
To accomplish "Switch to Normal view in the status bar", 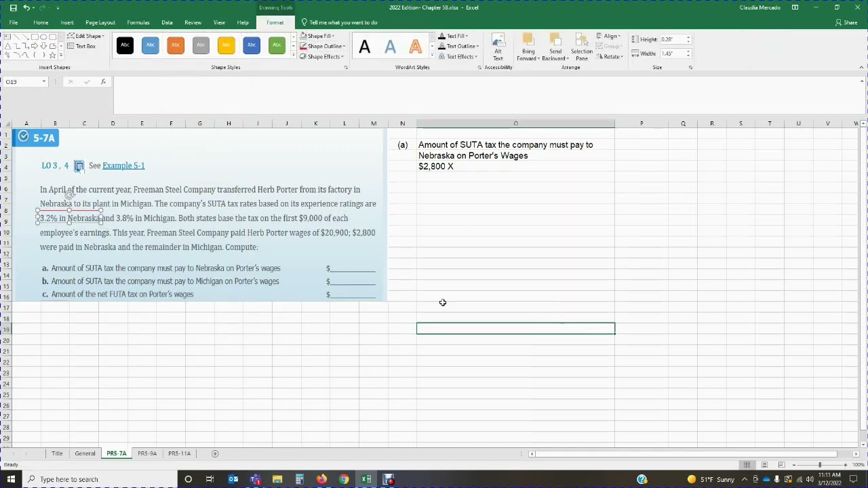I will point(747,465).
